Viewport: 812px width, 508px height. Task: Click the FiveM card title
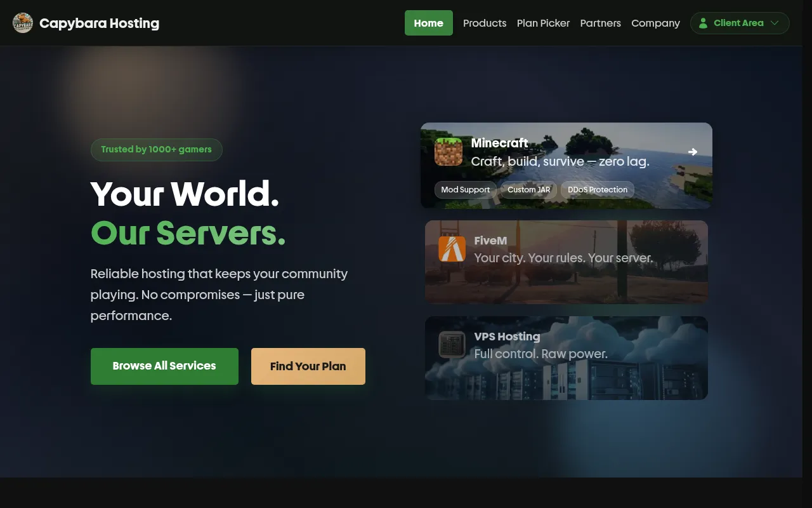tap(490, 241)
